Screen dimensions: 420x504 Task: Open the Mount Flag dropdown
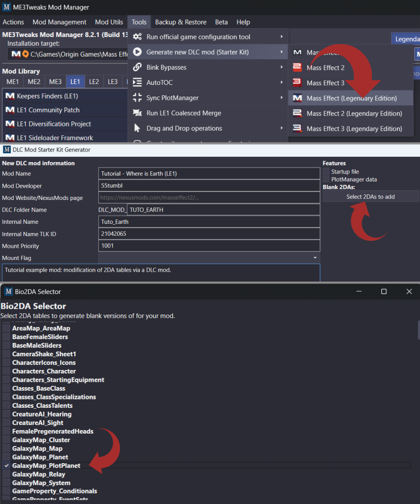pyautogui.click(x=209, y=258)
